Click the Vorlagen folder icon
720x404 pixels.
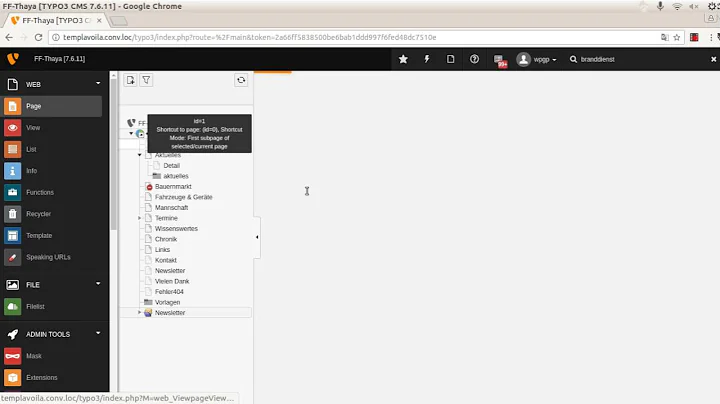148,302
